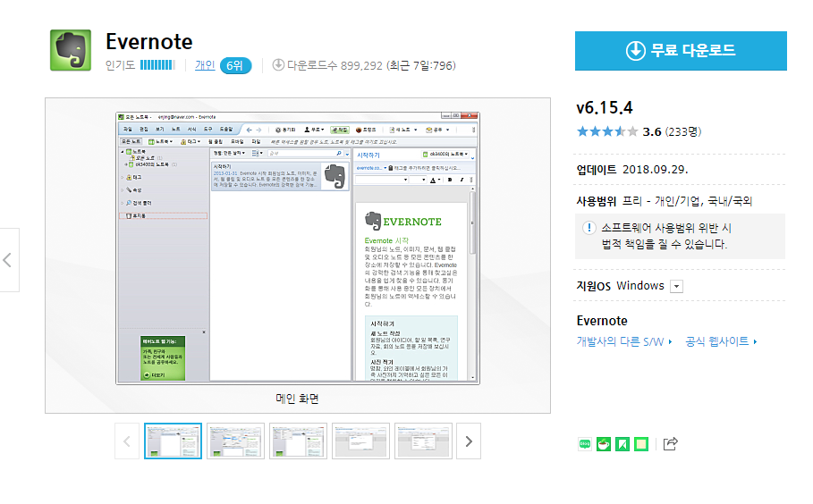Image resolution: width=813 pixels, height=504 pixels.
Task: Send to the Naver Memo icon
Action: [x=641, y=444]
